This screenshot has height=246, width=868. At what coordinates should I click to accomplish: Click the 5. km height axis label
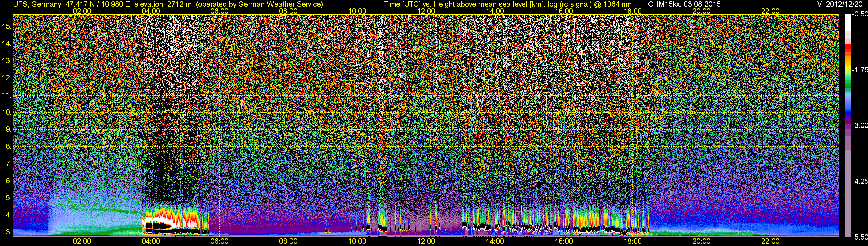[8, 198]
